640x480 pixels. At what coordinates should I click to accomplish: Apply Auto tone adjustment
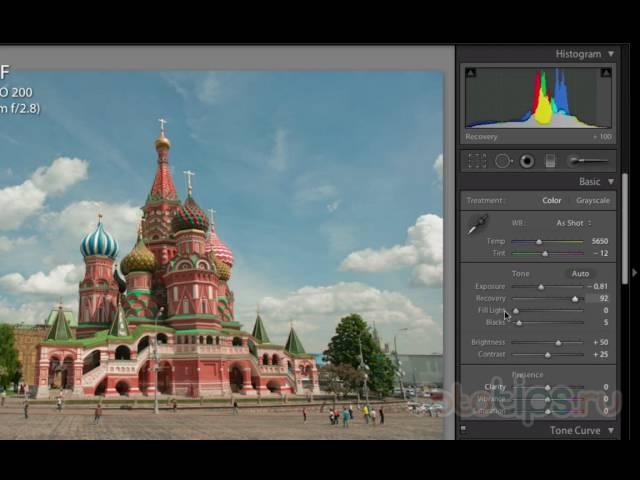pyautogui.click(x=580, y=273)
